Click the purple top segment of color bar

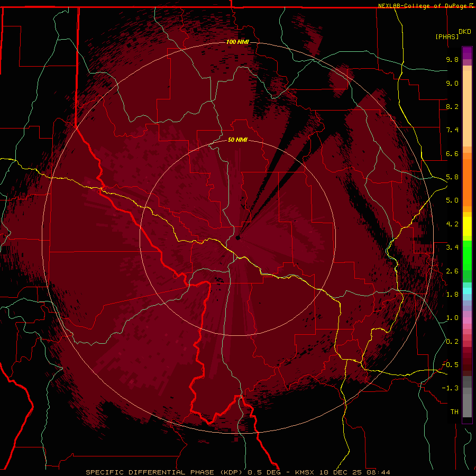(467, 53)
